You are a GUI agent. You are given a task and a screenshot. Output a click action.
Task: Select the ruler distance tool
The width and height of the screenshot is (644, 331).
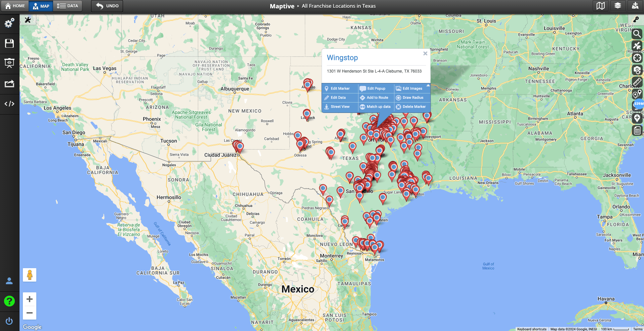(637, 82)
